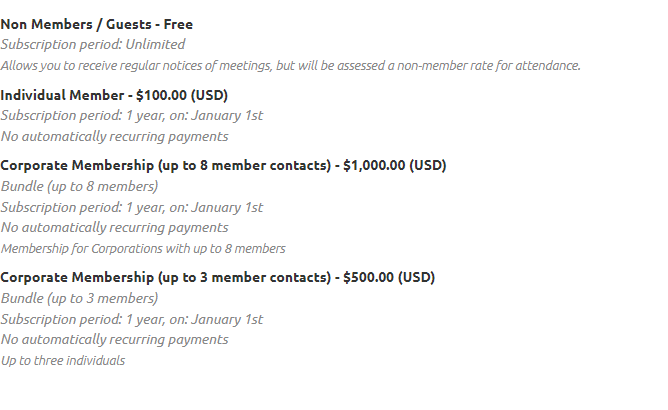The height and width of the screenshot is (410, 668).
Task: Click the word 'Free' in the guests heading
Action: coord(178,24)
